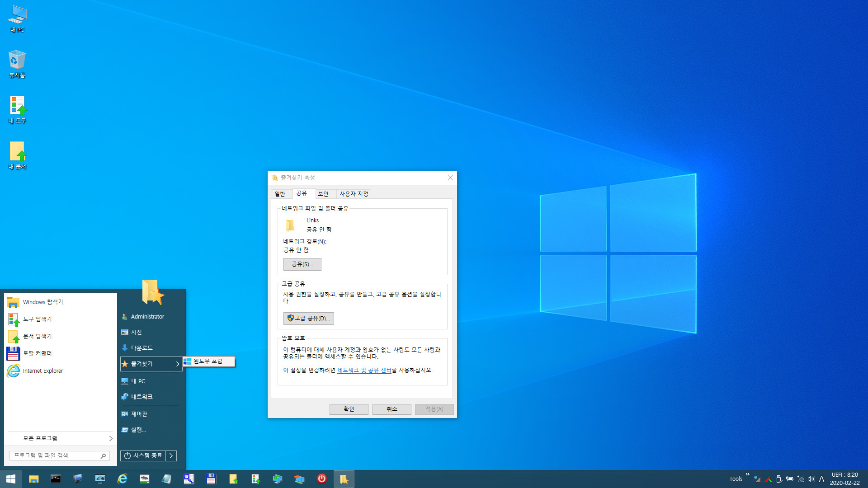
Task: Open the memory chip taskbar icon
Action: (144, 479)
